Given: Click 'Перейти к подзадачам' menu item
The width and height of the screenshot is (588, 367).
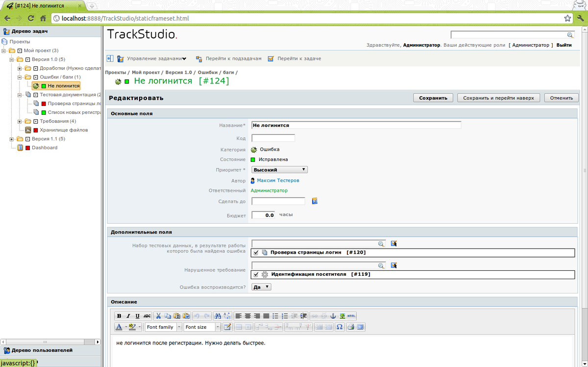Looking at the screenshot, I should click(x=233, y=59).
